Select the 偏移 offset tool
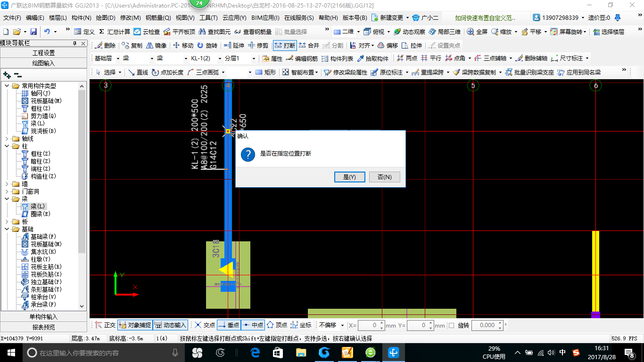 [388, 46]
